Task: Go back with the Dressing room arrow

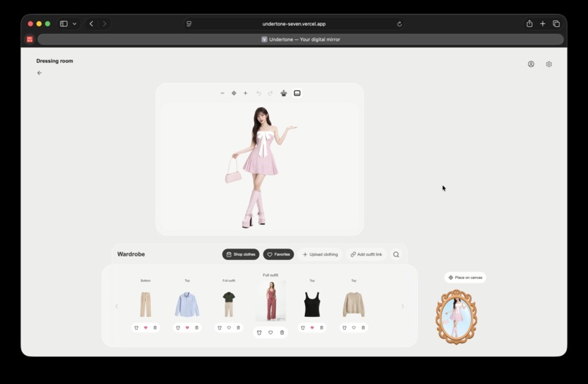Action: point(39,73)
